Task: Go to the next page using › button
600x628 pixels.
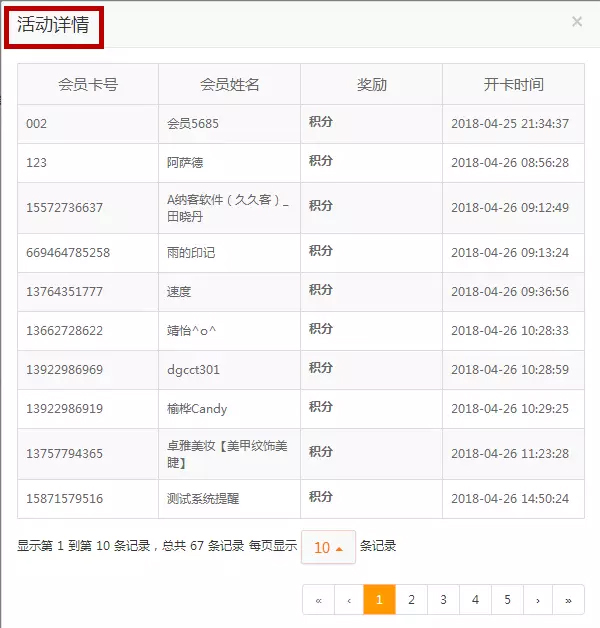Action: click(538, 600)
